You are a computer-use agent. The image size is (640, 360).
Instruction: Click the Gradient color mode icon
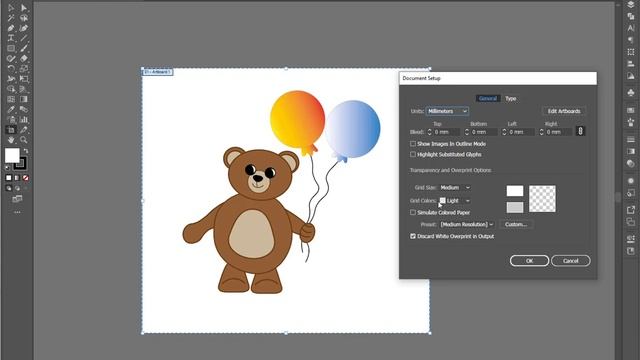[x=17, y=178]
